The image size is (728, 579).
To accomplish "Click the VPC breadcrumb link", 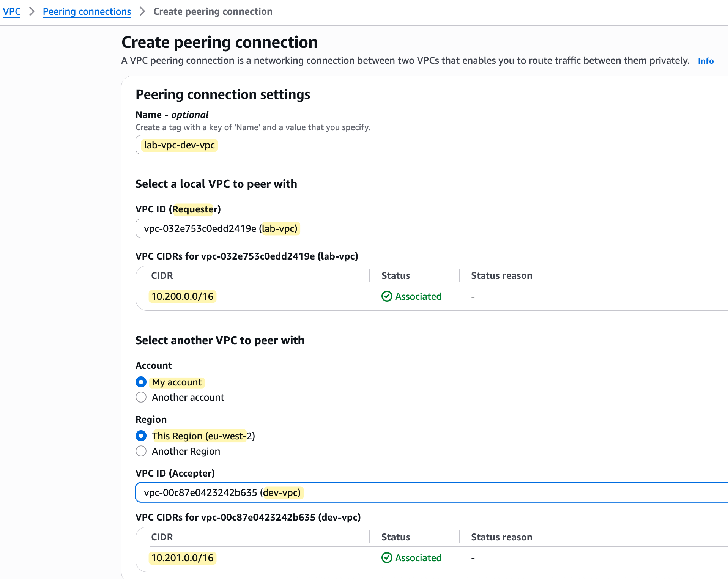I will [x=12, y=11].
